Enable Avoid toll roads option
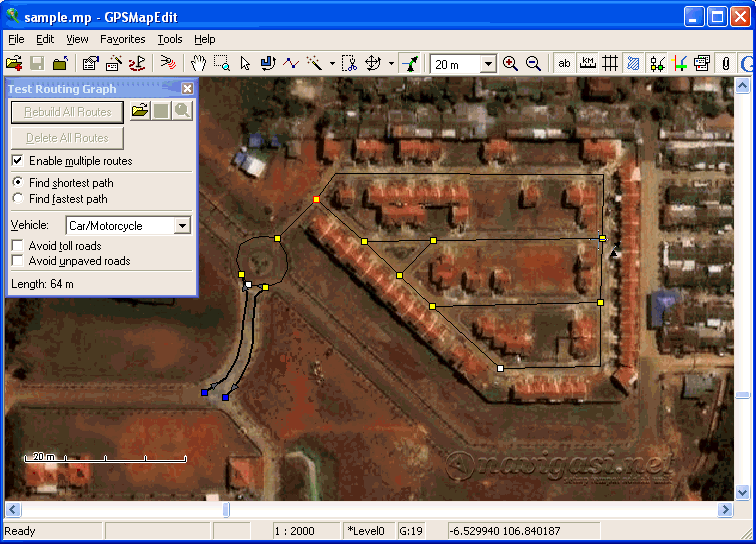Image resolution: width=756 pixels, height=544 pixels. 18,246
